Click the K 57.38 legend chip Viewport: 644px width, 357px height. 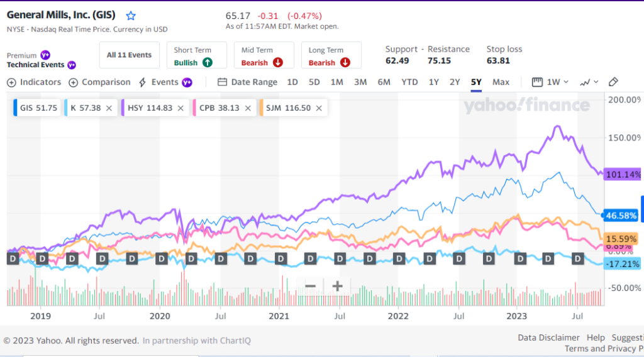(90, 108)
